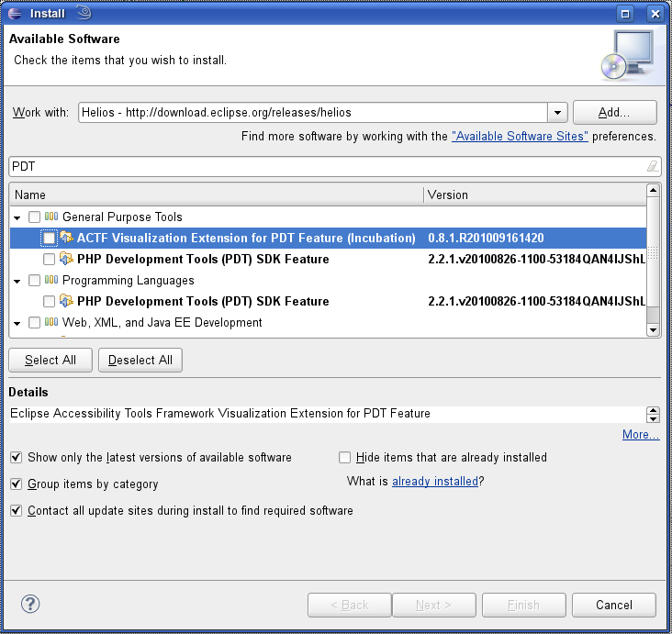Click the pin swirl icon beside Install title
Image resolution: width=672 pixels, height=634 pixels.
[x=84, y=13]
